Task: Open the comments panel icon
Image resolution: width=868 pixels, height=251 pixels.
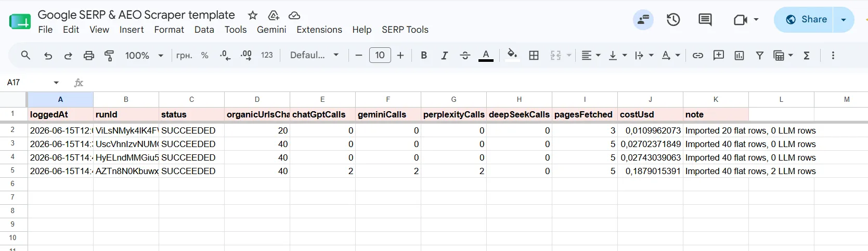Action: [x=705, y=20]
